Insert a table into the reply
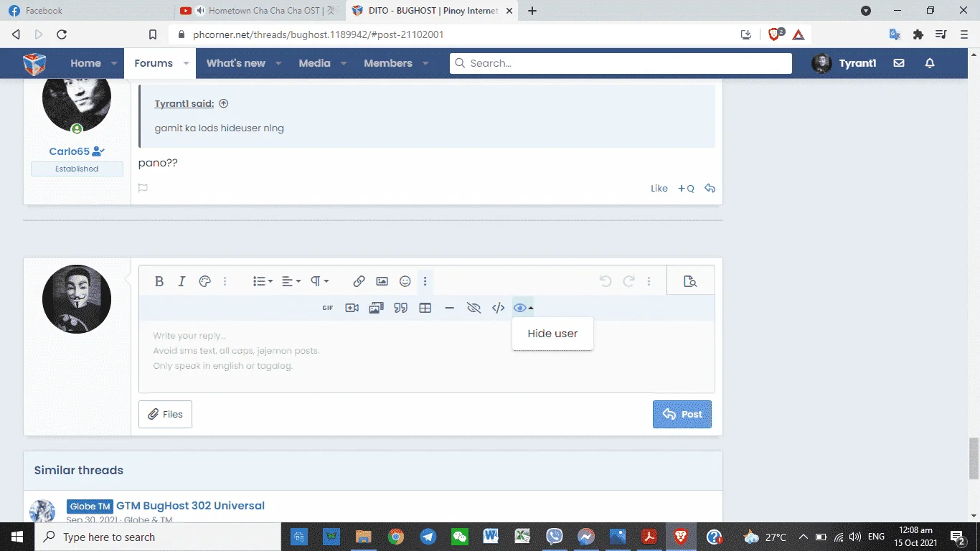 (x=425, y=308)
